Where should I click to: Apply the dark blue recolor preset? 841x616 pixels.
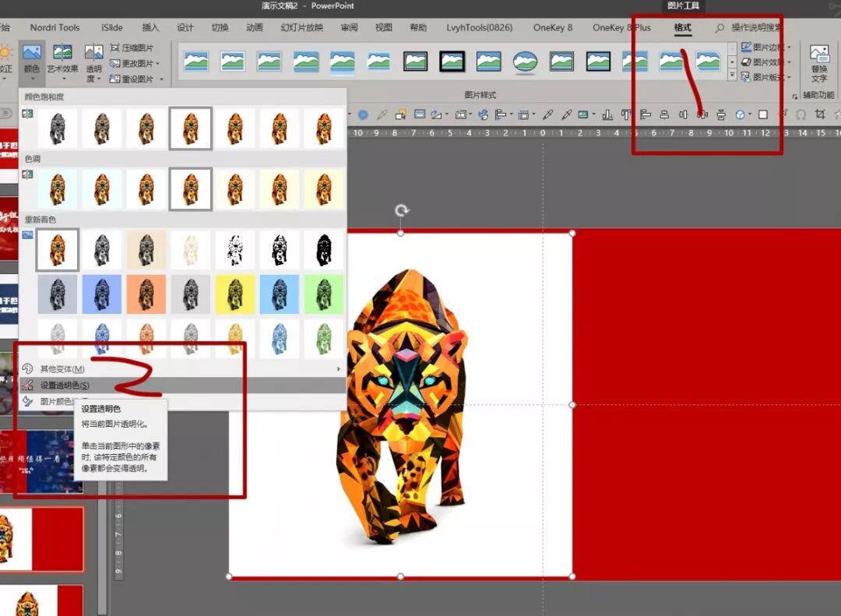(102, 294)
